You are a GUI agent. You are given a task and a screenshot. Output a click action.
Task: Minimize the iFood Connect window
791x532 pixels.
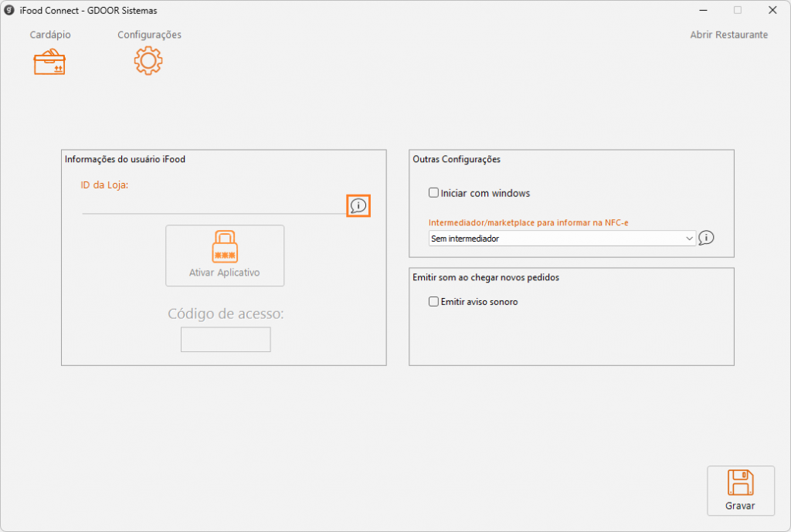703,10
